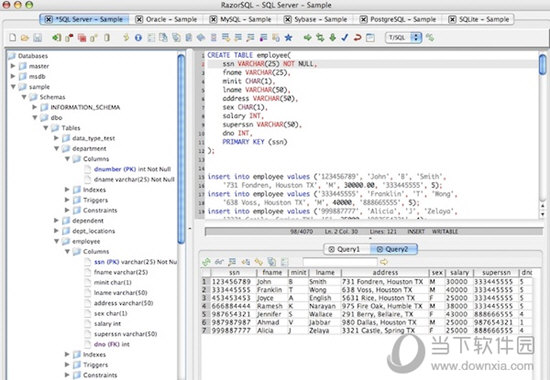The height and width of the screenshot is (380, 550).
Task: Click cell 'Franklin' in results grid
Action: click(x=269, y=290)
